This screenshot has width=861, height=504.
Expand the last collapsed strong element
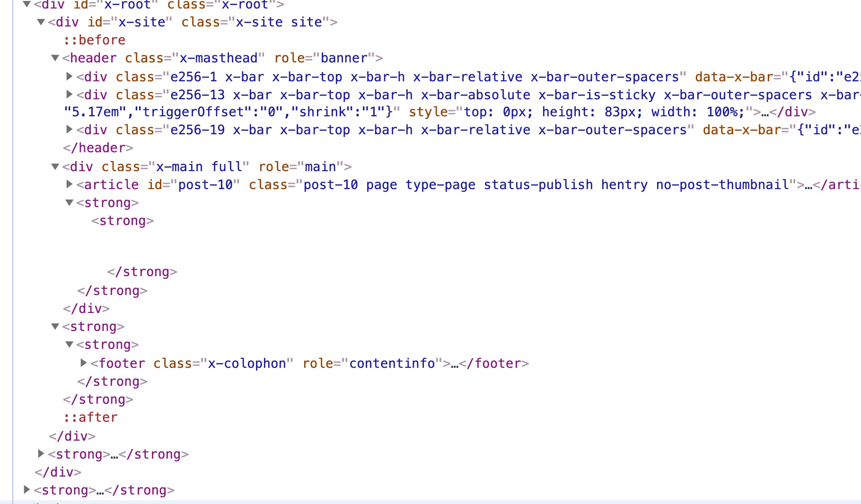27,489
